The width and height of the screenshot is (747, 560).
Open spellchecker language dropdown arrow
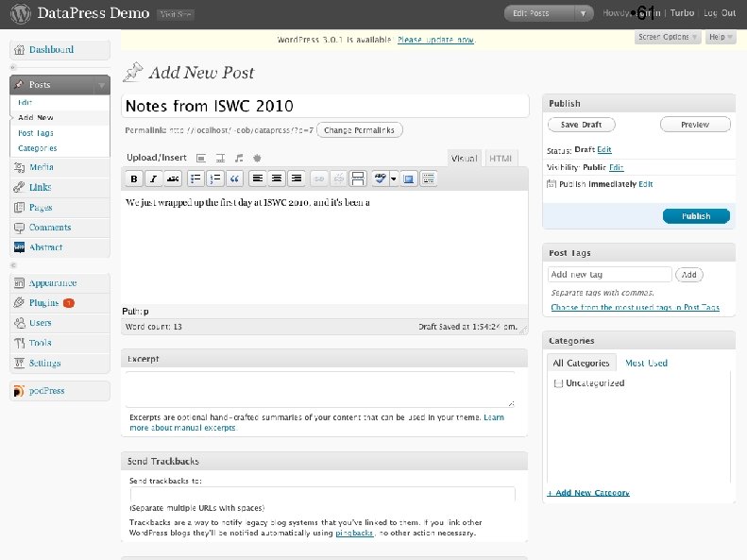point(394,178)
